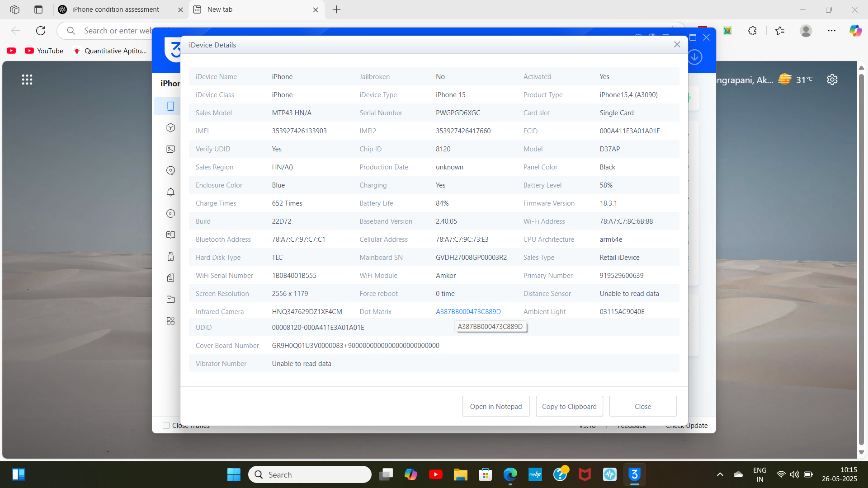Open the Ringtones bell icon in 3uTools sidebar
This screenshot has width=868, height=488.
(170, 192)
